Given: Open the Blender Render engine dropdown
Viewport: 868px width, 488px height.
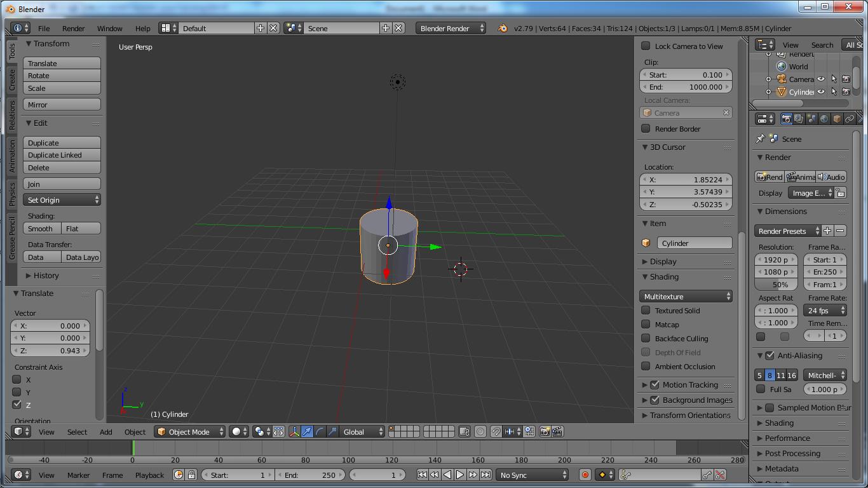Looking at the screenshot, I should pos(451,28).
